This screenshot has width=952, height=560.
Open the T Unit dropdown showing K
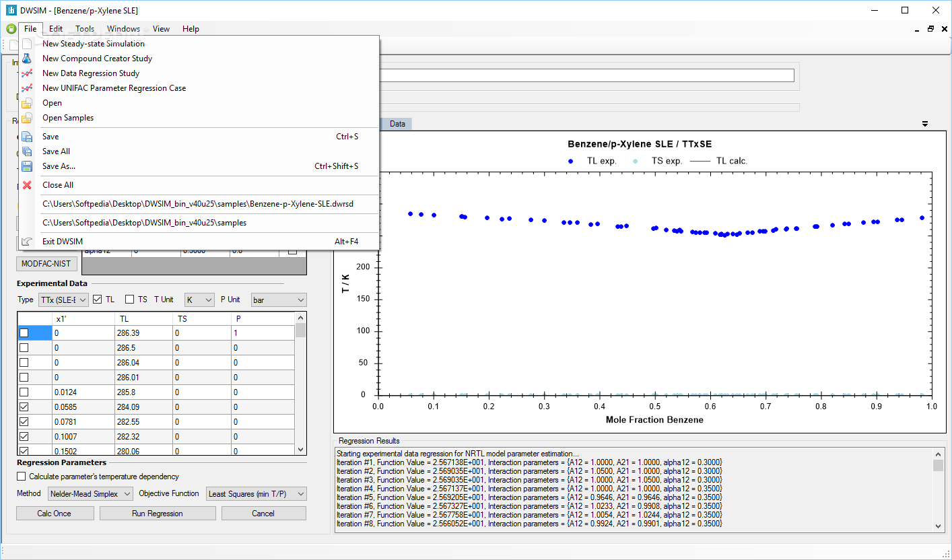(x=199, y=300)
